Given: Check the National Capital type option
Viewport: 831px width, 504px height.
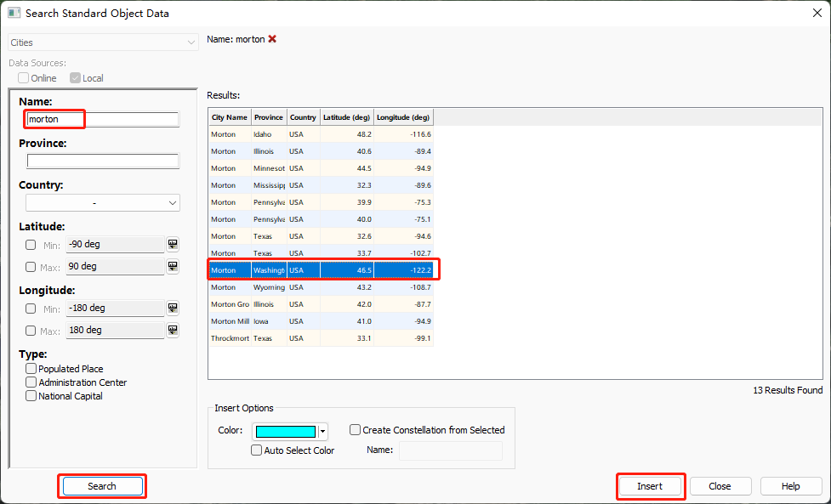Looking at the screenshot, I should click(31, 396).
